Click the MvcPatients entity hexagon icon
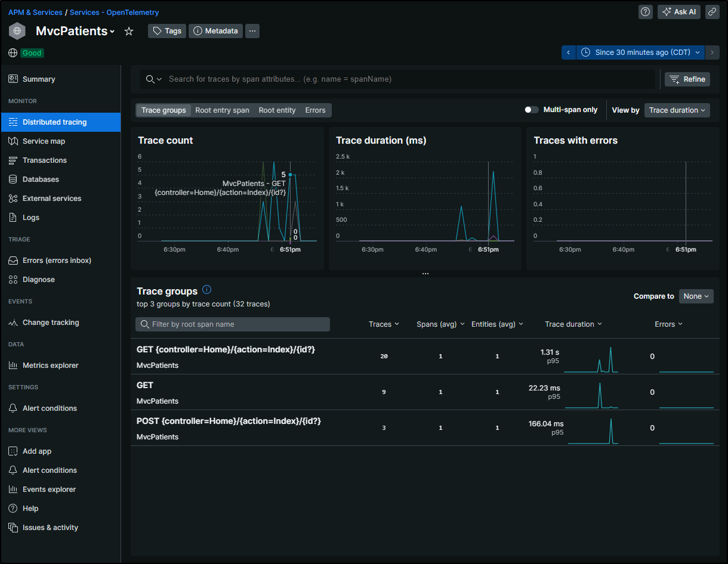Screen dimensions: 728x564 (x=17, y=31)
